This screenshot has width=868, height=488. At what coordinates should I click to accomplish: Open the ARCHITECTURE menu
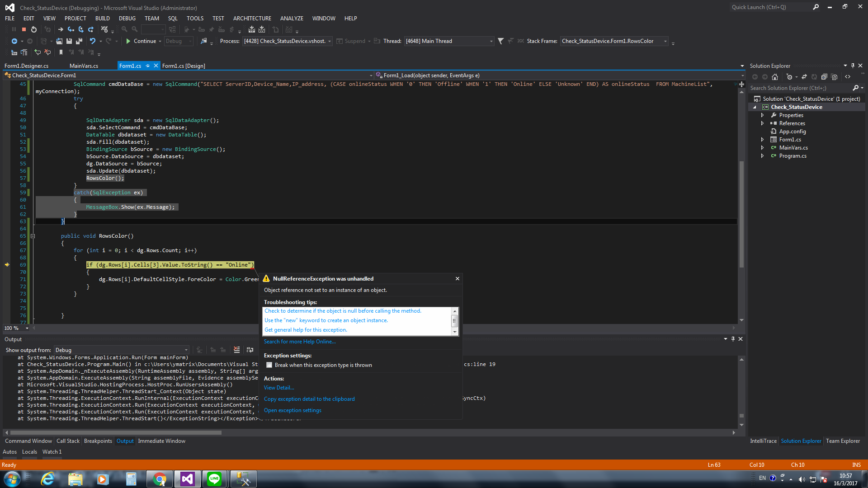click(252, 19)
